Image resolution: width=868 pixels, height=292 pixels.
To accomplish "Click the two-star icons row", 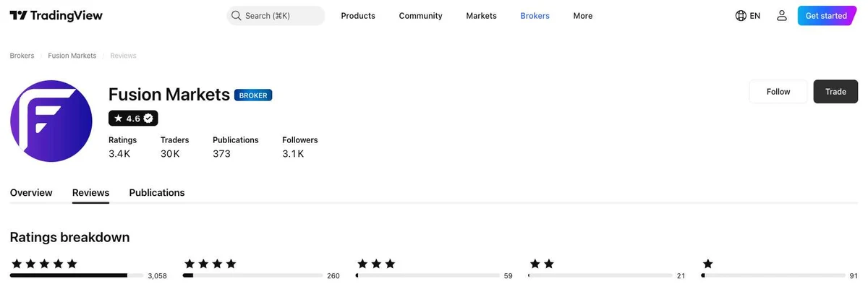I will click(x=542, y=264).
